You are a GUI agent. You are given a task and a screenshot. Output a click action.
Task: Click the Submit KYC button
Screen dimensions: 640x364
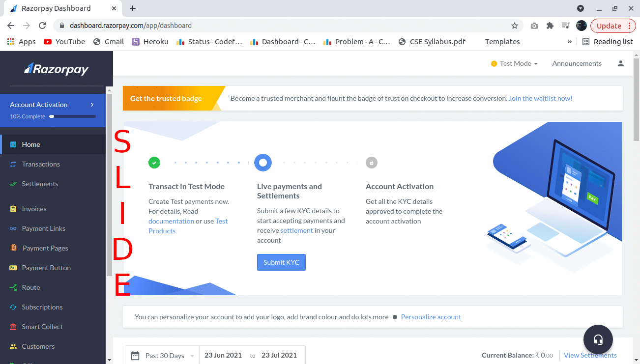pyautogui.click(x=281, y=262)
